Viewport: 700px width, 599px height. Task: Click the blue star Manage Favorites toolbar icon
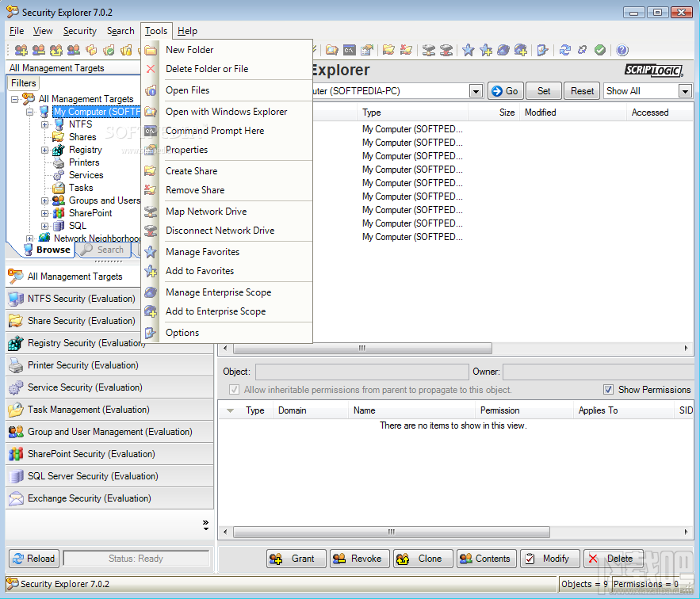(x=468, y=50)
